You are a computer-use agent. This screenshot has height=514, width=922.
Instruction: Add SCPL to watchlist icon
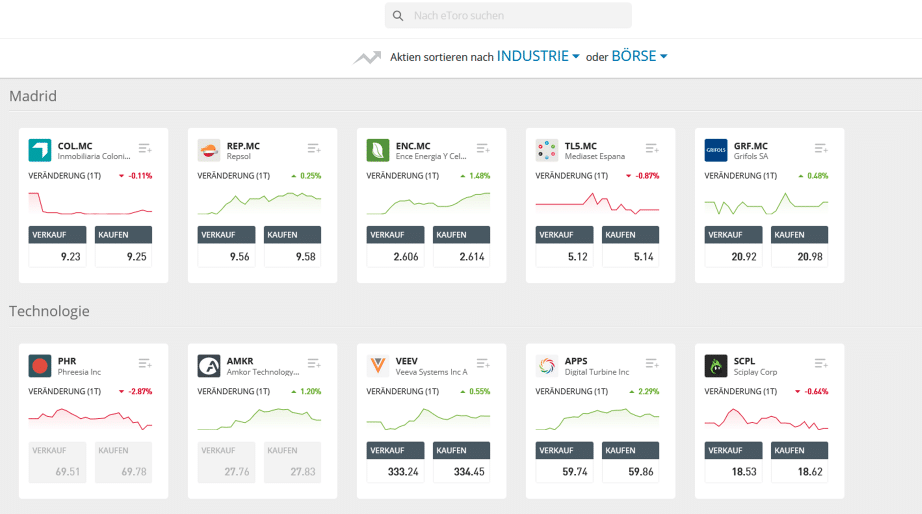[821, 364]
